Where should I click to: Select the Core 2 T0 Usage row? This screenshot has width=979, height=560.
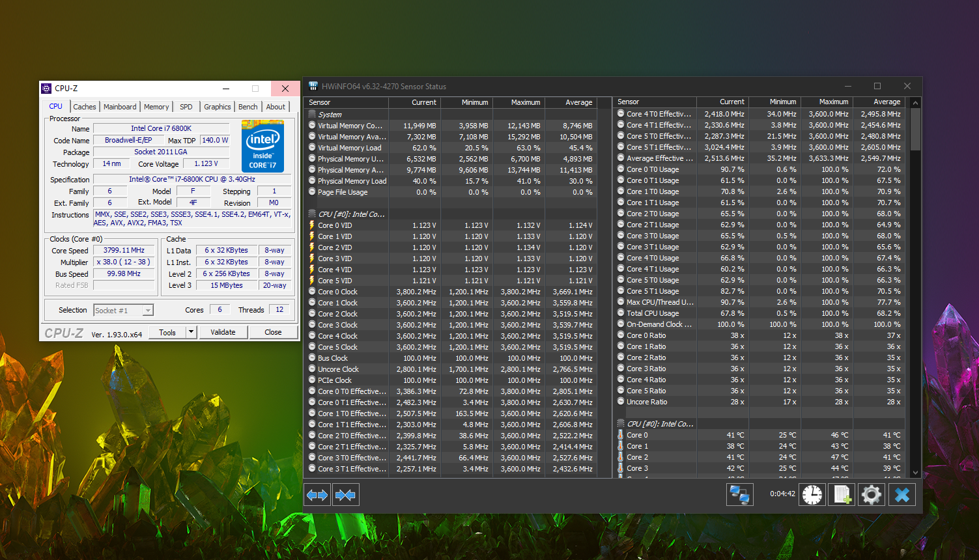[x=760, y=214]
